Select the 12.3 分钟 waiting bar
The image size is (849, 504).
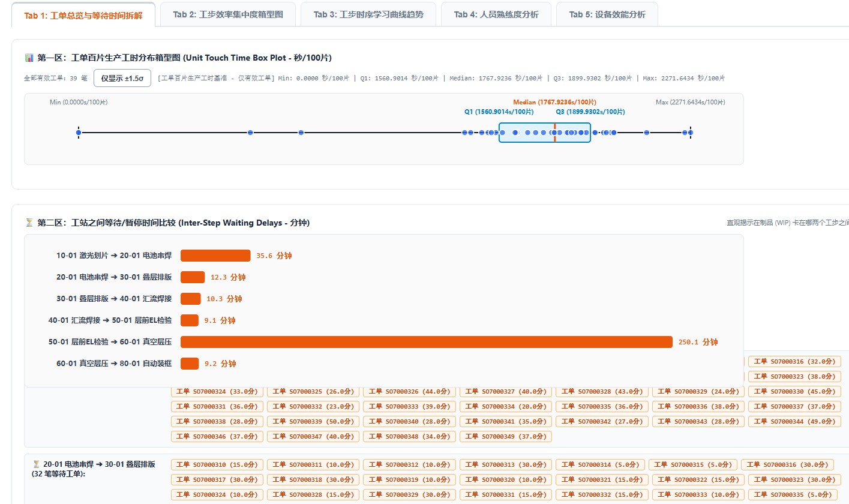click(x=193, y=277)
